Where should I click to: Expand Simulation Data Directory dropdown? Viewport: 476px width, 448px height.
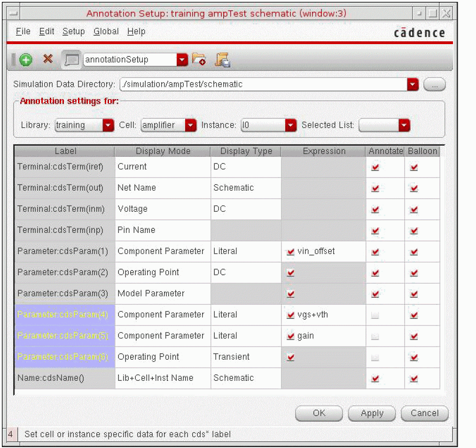coord(413,85)
